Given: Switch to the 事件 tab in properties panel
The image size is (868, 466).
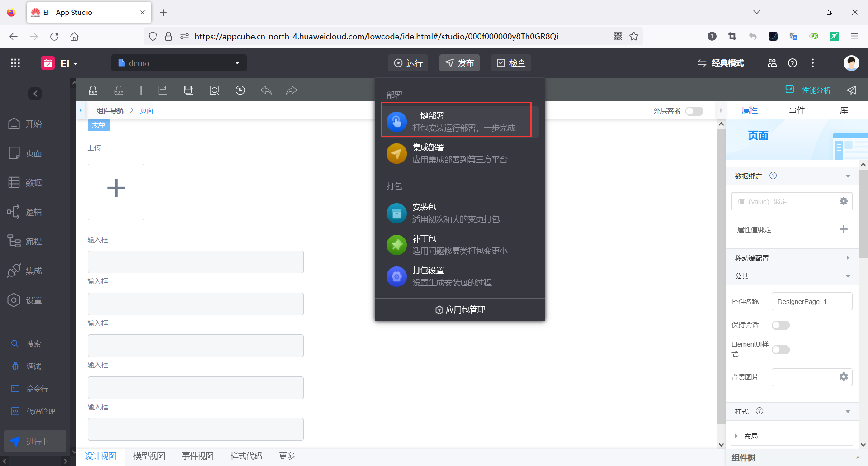Looking at the screenshot, I should point(797,110).
